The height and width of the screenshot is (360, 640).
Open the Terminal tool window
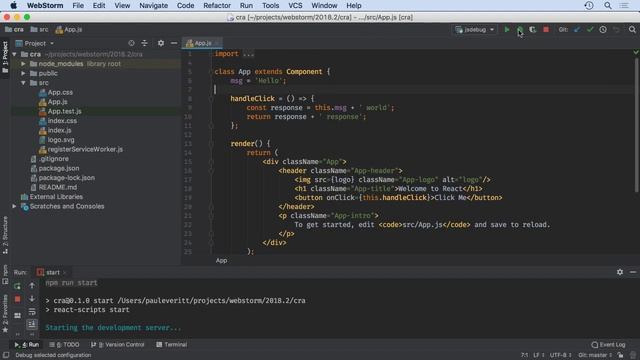(171, 345)
